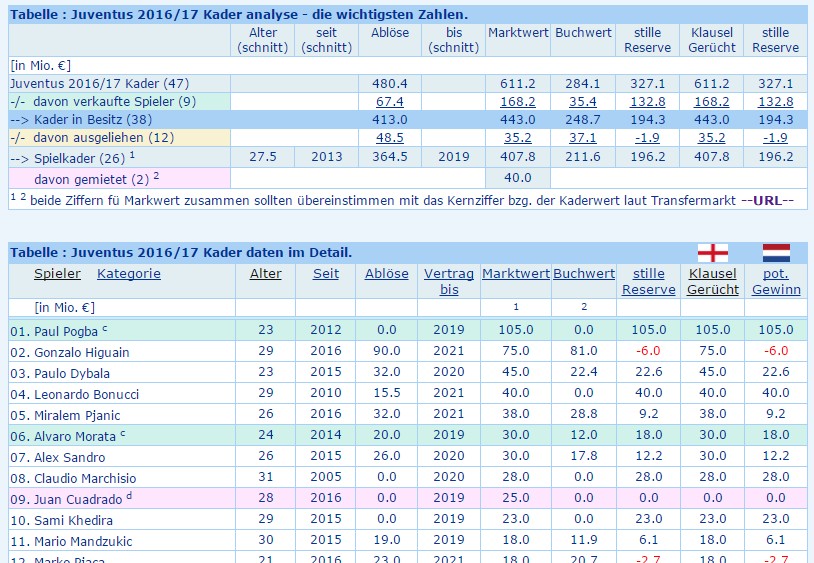The height and width of the screenshot is (563, 814).
Task: Click the '[in Mio. €]' label in detail table
Action: [65, 308]
